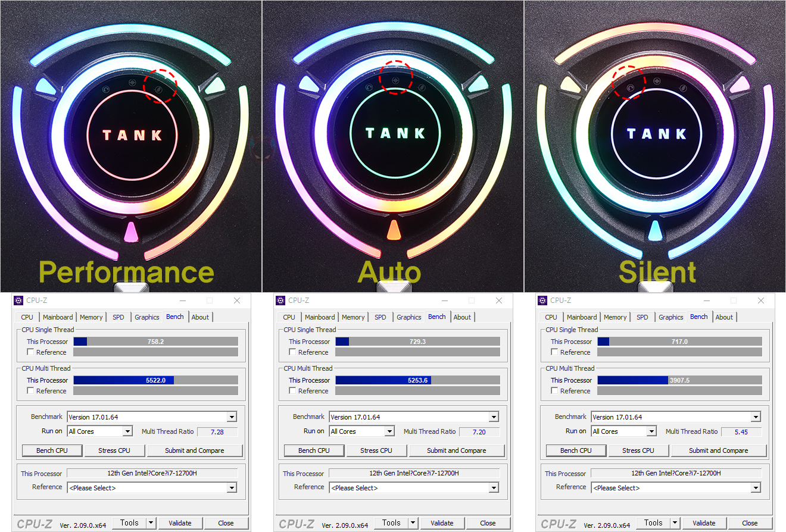Enable Single Thread Reference checkbox in right CPU-Z window
This screenshot has width=786, height=532.
(x=554, y=352)
